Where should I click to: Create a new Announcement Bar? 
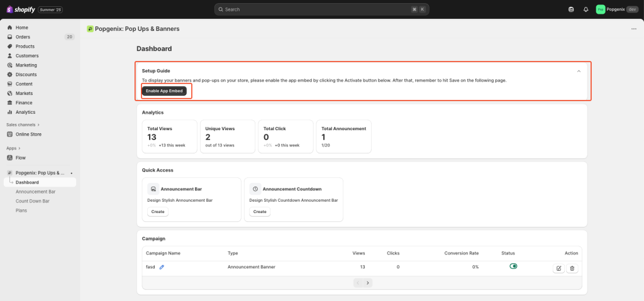[x=158, y=212]
